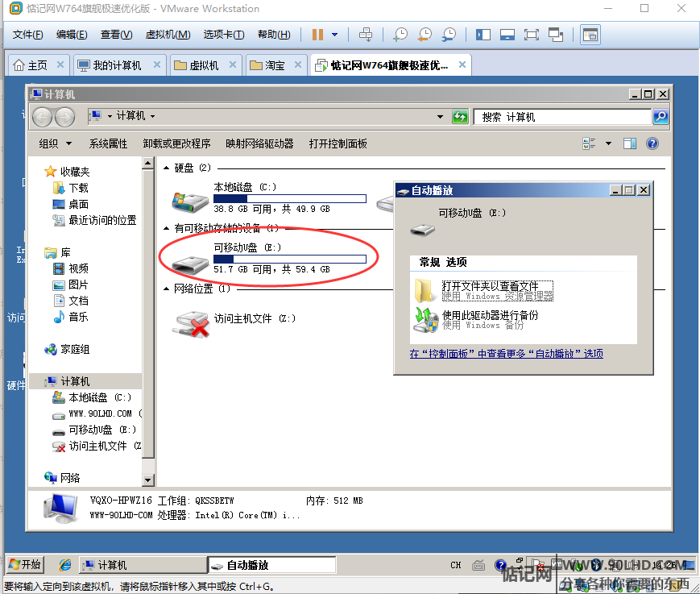Open the 文件(F) menu
The width and height of the screenshot is (700, 594).
point(27,35)
